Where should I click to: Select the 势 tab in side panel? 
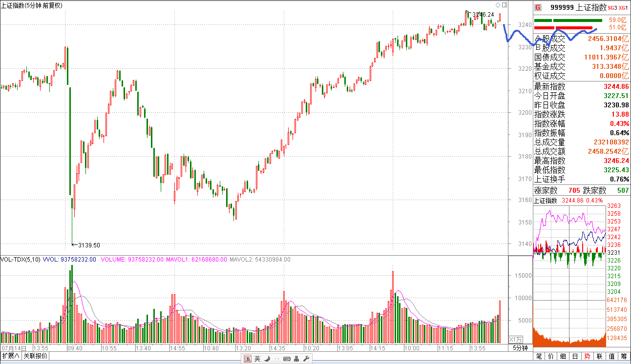[x=587, y=356]
